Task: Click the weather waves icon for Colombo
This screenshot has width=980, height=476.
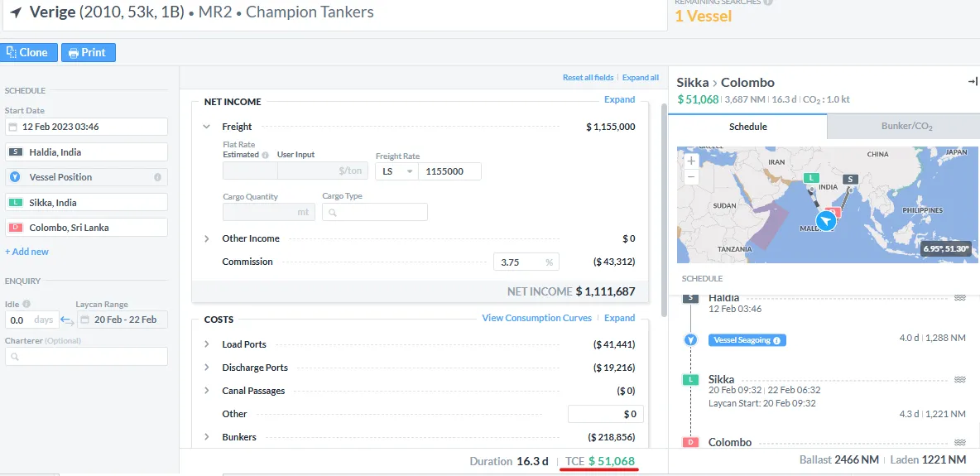Action: (x=961, y=442)
